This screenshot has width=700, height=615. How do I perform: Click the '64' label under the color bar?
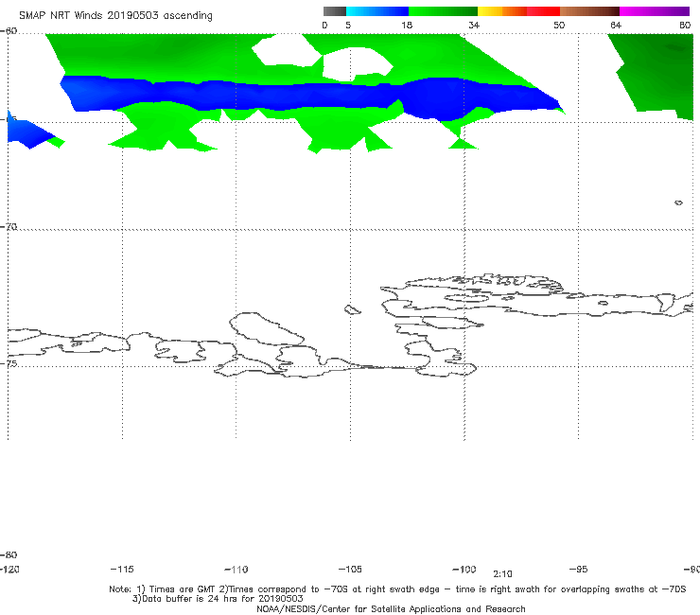click(x=616, y=25)
